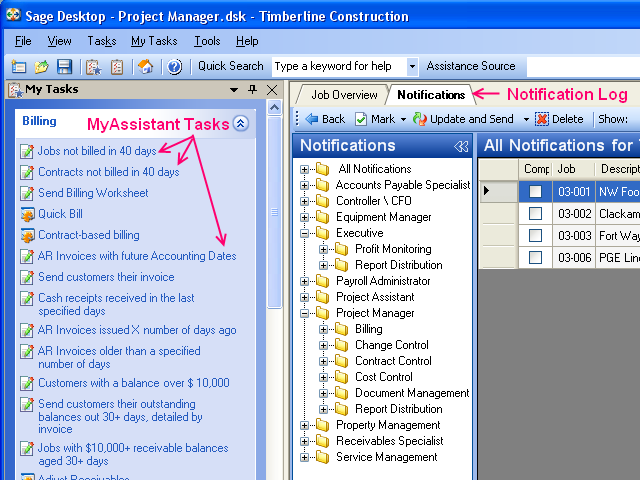Image resolution: width=640 pixels, height=480 pixels.
Task: Click icon beside Send Billing Worksheet
Action: coord(27,193)
